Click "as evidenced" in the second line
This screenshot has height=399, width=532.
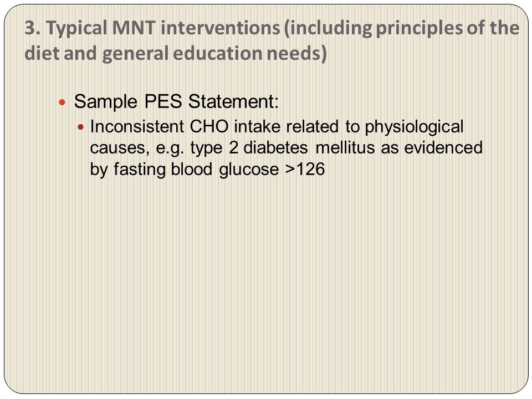point(432,147)
